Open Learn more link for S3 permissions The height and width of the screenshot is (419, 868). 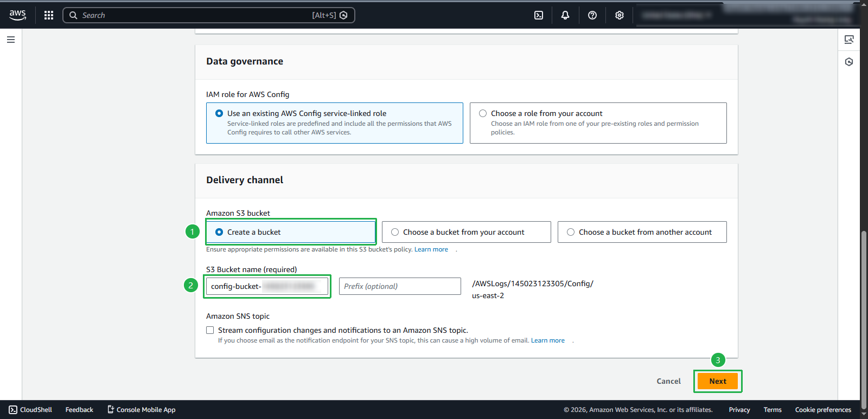coord(431,249)
